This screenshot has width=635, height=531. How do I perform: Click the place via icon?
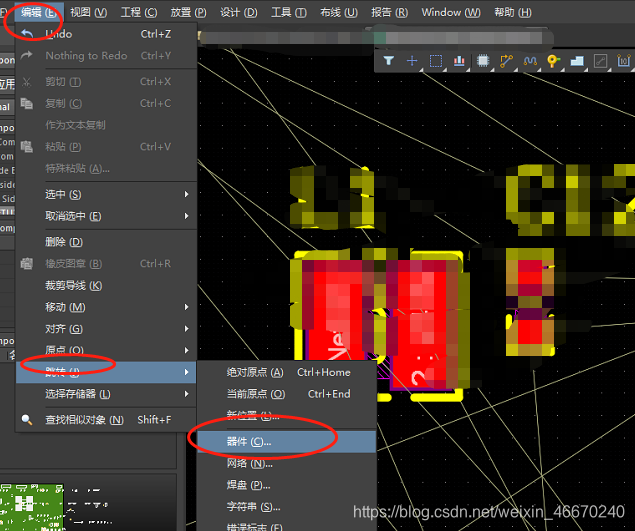(x=552, y=61)
